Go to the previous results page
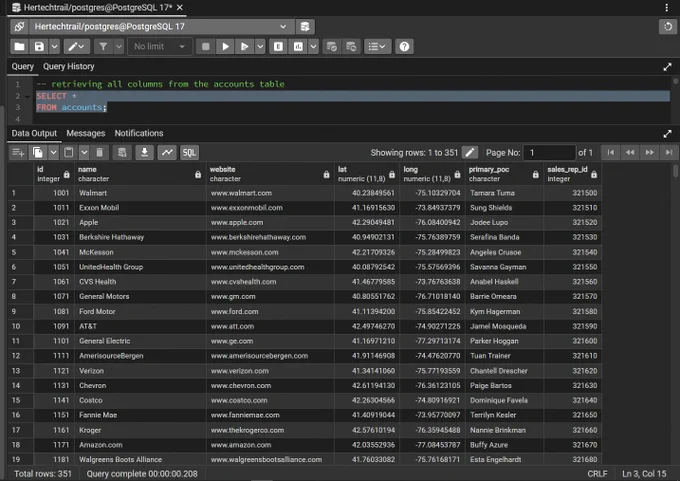The image size is (680, 481). 630,152
